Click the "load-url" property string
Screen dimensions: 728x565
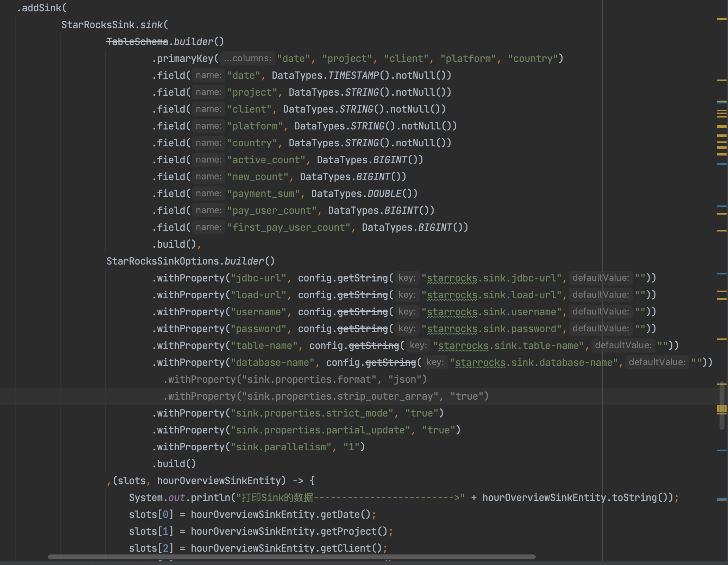pyautogui.click(x=258, y=295)
